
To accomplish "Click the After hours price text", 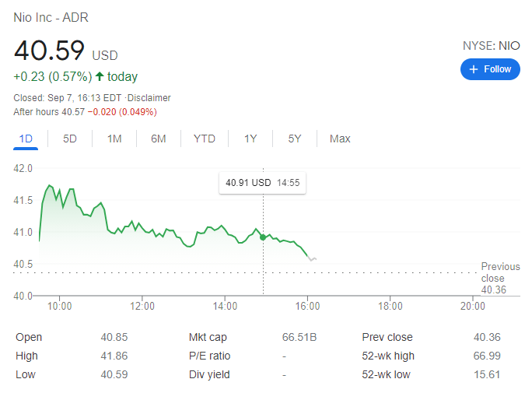I will pos(86,112).
